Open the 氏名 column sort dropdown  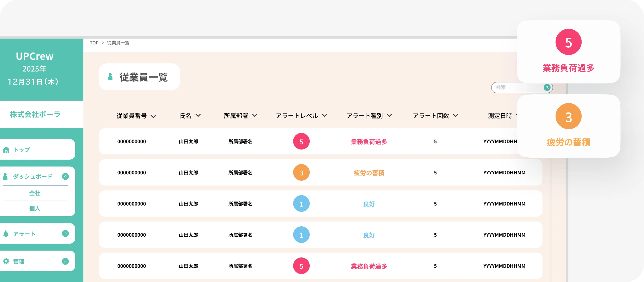pos(198,116)
